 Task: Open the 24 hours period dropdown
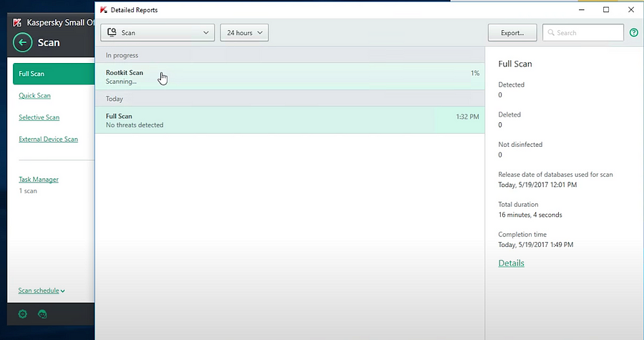[x=245, y=32]
